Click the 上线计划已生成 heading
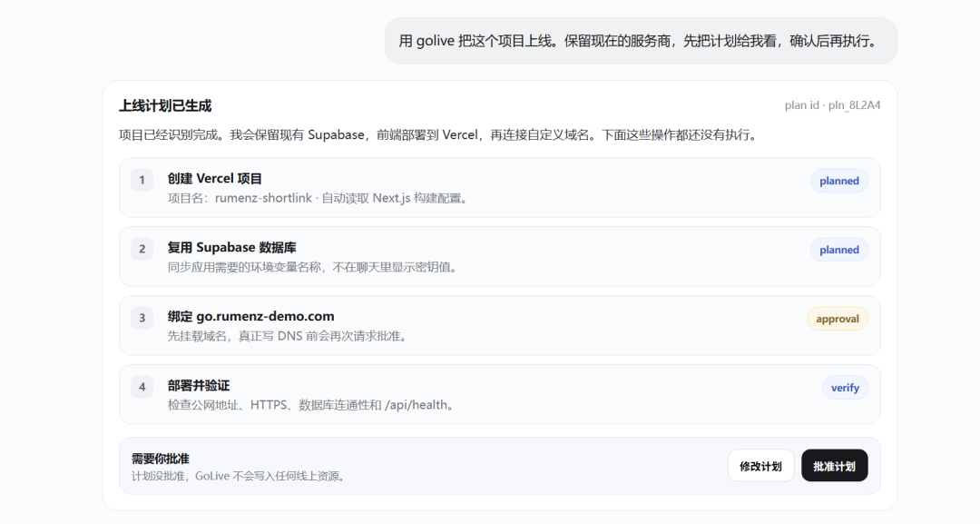Screen dimensions: 980x524 tap(165, 105)
